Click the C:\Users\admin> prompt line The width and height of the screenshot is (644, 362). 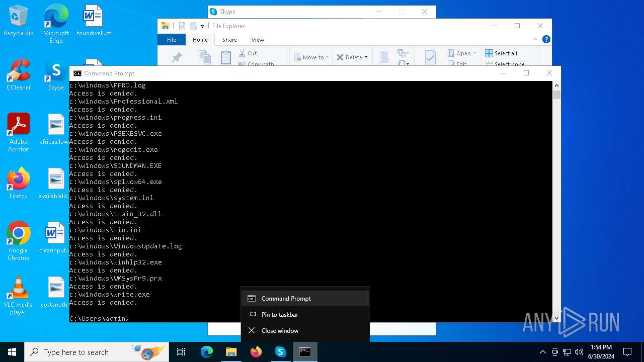tap(99, 318)
